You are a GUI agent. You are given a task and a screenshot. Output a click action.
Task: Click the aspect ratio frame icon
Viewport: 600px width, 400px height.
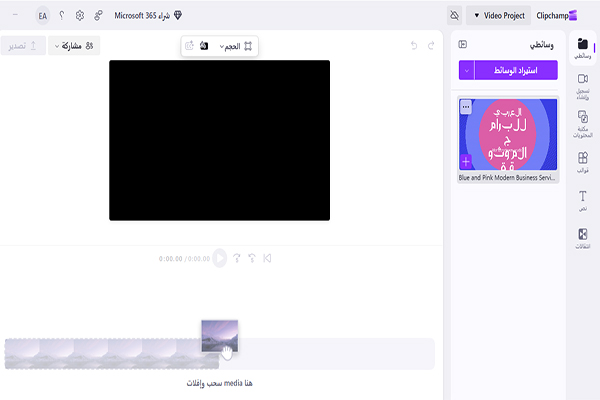(248, 46)
